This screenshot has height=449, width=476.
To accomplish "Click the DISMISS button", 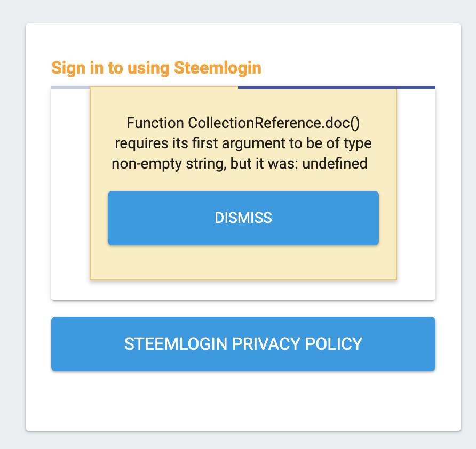I will tap(243, 218).
